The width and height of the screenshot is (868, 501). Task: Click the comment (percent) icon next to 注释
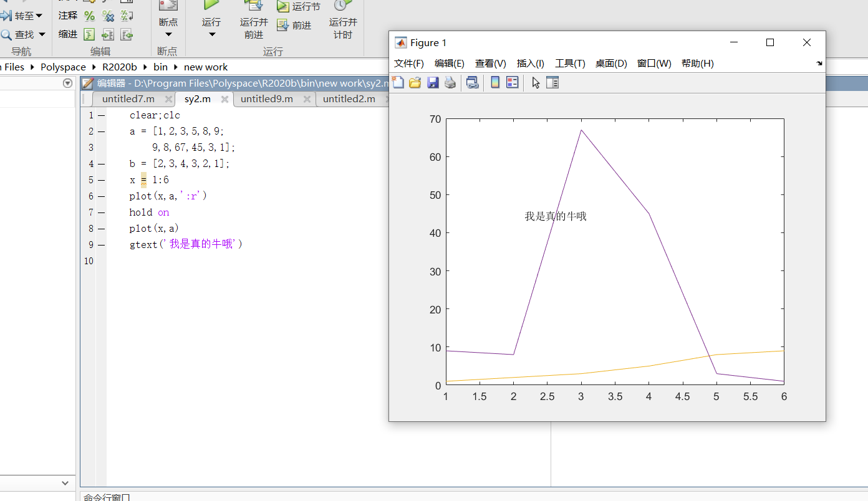click(x=90, y=16)
